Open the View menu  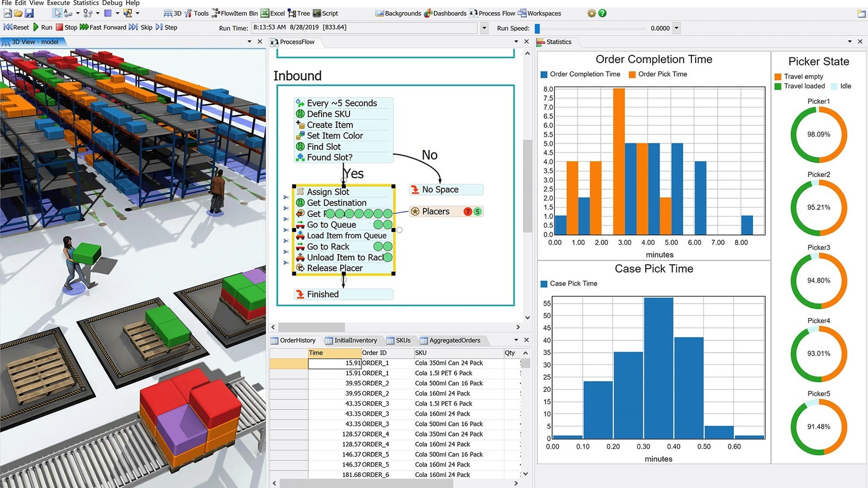[36, 3]
